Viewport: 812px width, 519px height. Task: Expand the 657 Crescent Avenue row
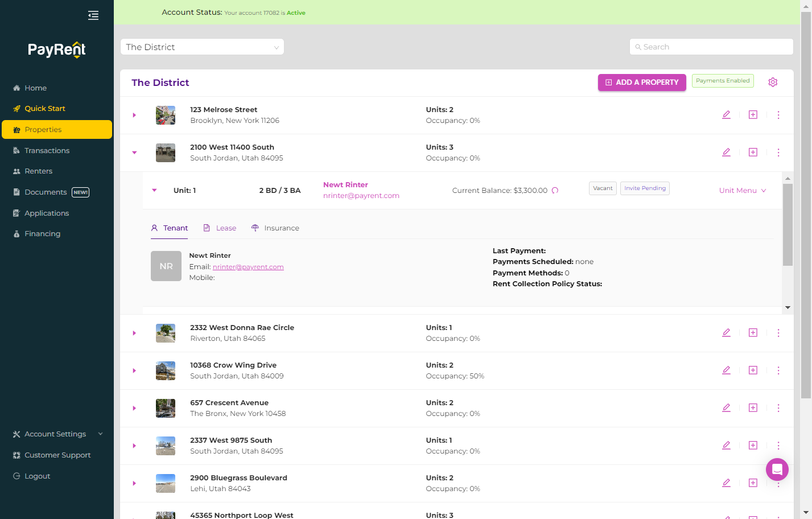tap(134, 408)
